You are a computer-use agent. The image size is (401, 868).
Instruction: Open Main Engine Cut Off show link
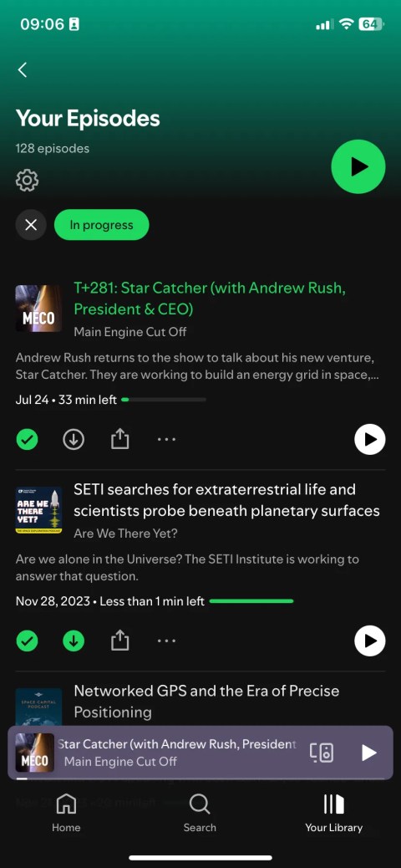tap(130, 332)
